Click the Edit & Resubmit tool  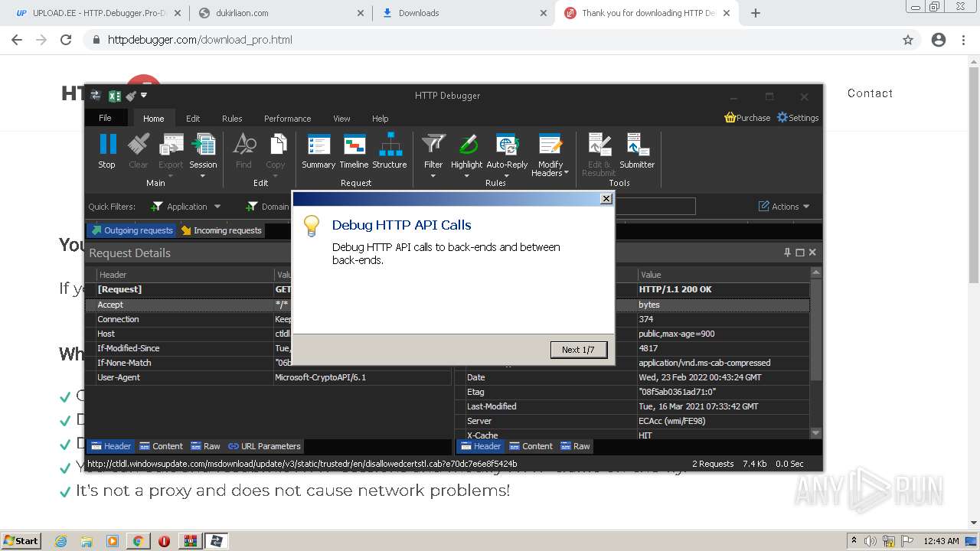tap(599, 155)
